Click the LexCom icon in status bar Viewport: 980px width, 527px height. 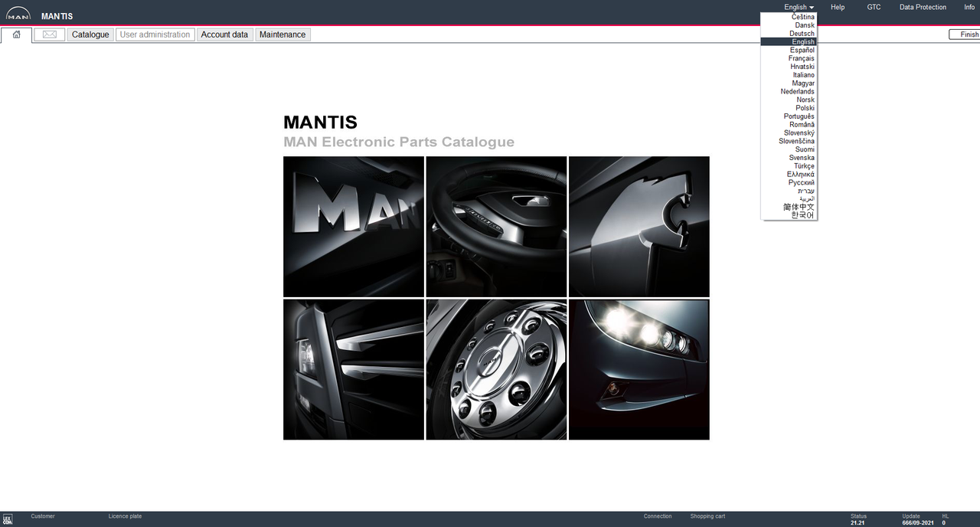[8, 519]
